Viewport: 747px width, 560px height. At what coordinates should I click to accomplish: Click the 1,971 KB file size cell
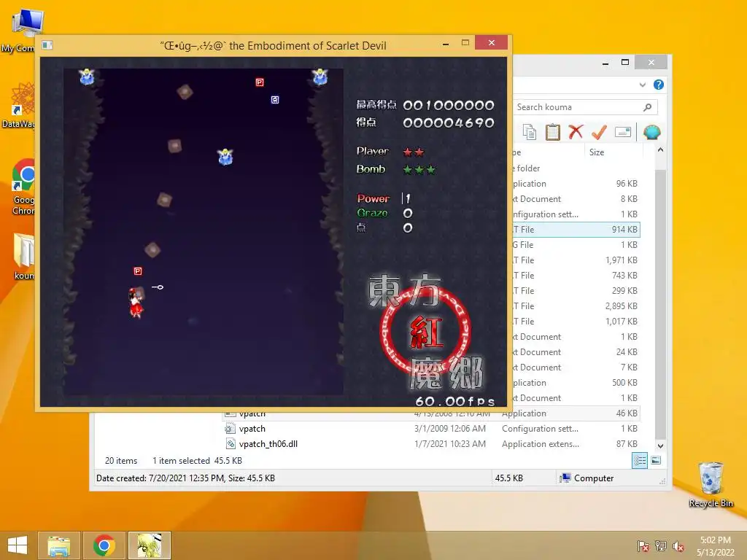(622, 260)
